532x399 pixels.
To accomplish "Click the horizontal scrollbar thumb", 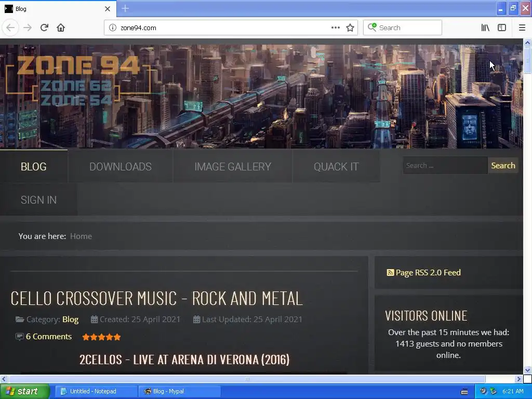I will (x=247, y=379).
